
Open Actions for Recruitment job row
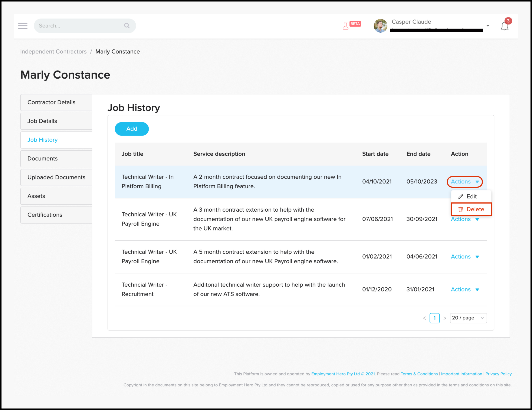click(464, 289)
